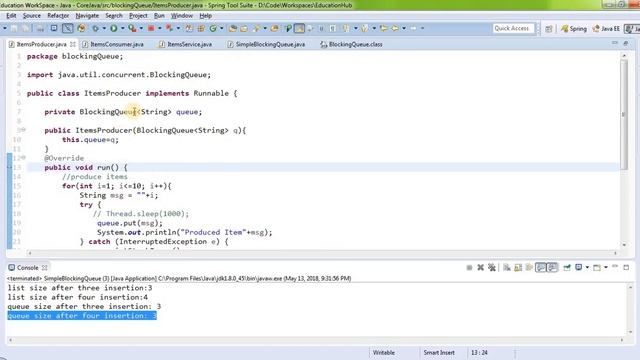The image size is (640, 360).
Task: Click the Pin Console icon
Action: coord(567,267)
